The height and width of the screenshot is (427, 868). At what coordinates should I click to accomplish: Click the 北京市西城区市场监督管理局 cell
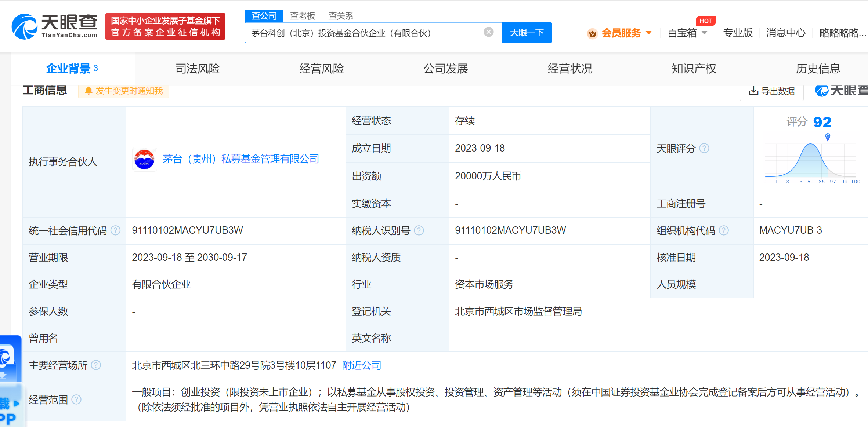[518, 311]
